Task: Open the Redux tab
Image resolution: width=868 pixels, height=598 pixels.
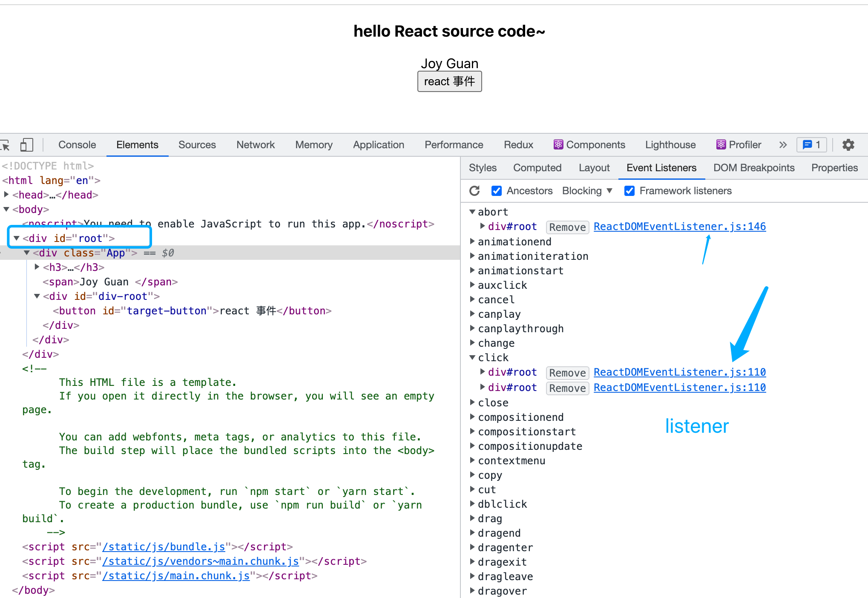Action: [x=518, y=145]
